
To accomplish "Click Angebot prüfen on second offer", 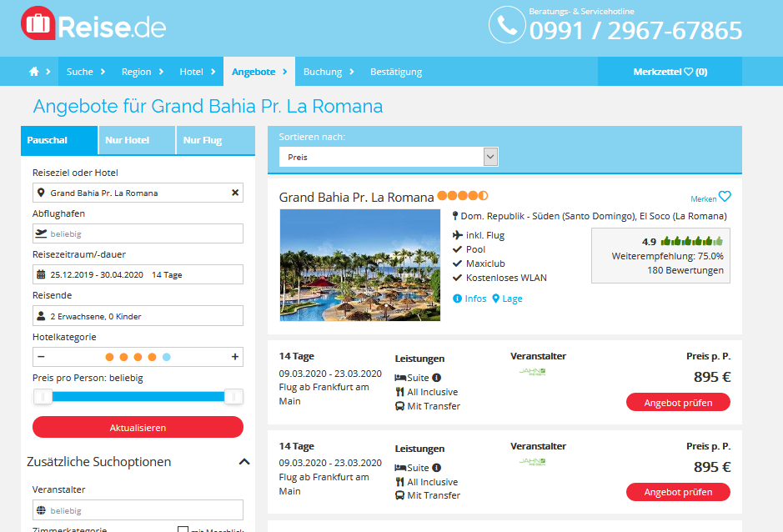I will click(x=678, y=491).
